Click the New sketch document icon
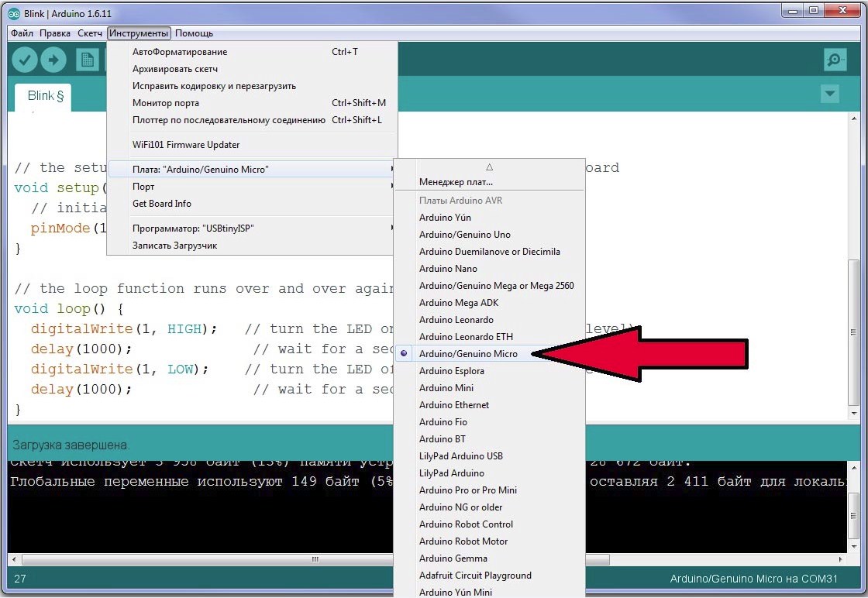This screenshot has height=598, width=868. click(x=87, y=60)
